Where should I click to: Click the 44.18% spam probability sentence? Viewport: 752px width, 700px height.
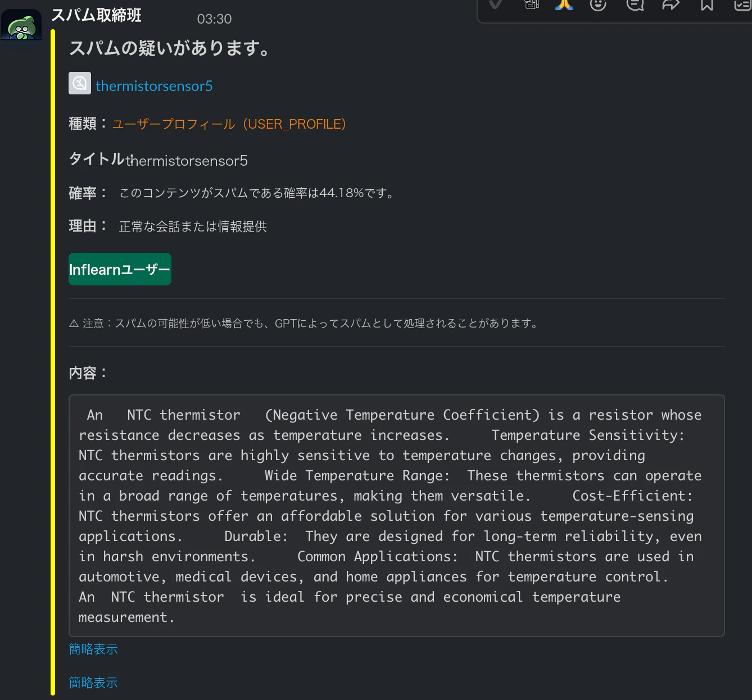tap(258, 193)
